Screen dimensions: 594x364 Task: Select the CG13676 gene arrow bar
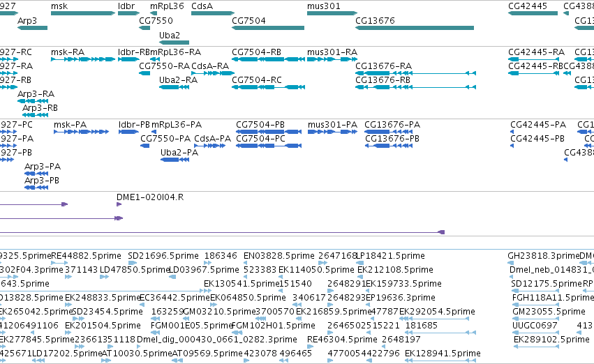(415, 28)
